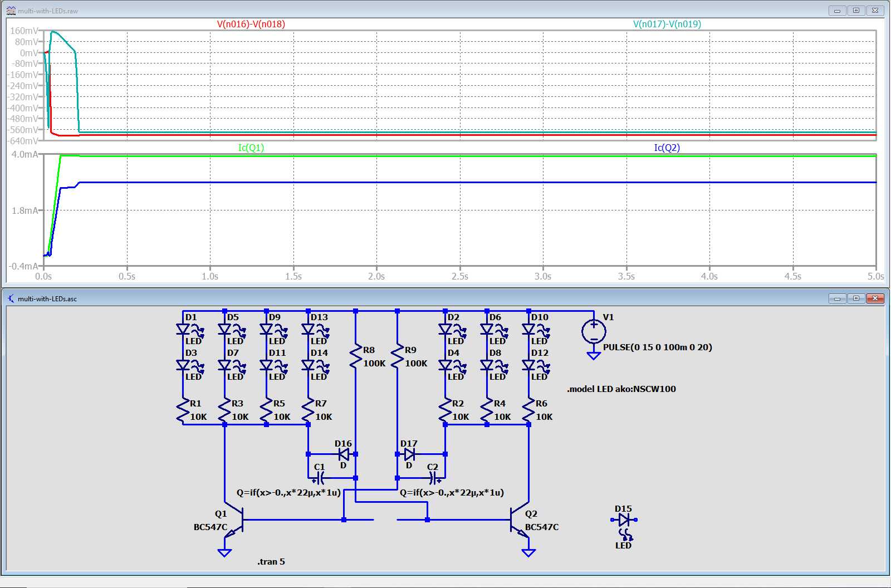Image resolution: width=891 pixels, height=588 pixels.
Task: Select diode D17 symbol
Action: [x=409, y=454]
